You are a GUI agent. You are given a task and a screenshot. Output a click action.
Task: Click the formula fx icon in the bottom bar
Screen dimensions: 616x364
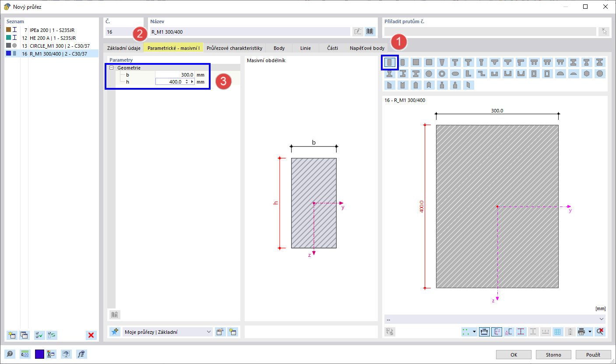click(x=81, y=354)
